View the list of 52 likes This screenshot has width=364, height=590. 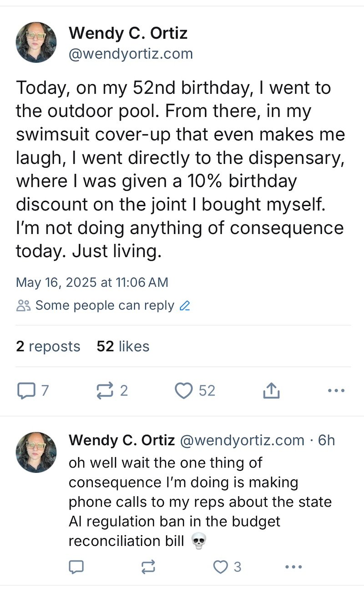pos(122,346)
